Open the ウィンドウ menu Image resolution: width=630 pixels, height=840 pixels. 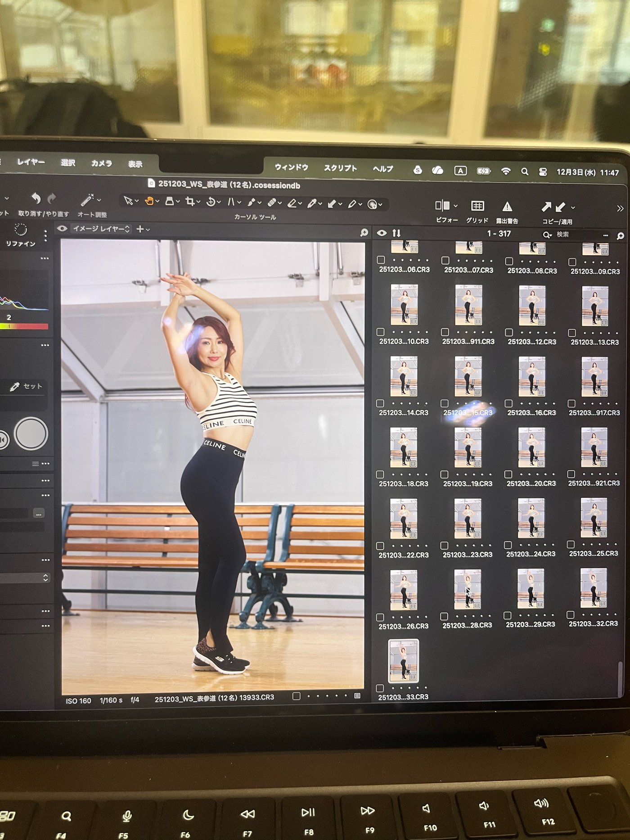coord(291,167)
